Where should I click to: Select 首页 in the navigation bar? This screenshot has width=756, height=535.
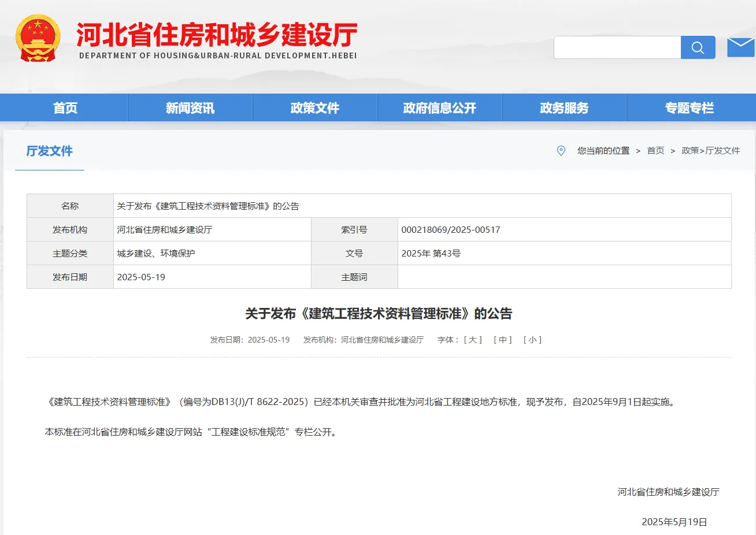pos(64,107)
